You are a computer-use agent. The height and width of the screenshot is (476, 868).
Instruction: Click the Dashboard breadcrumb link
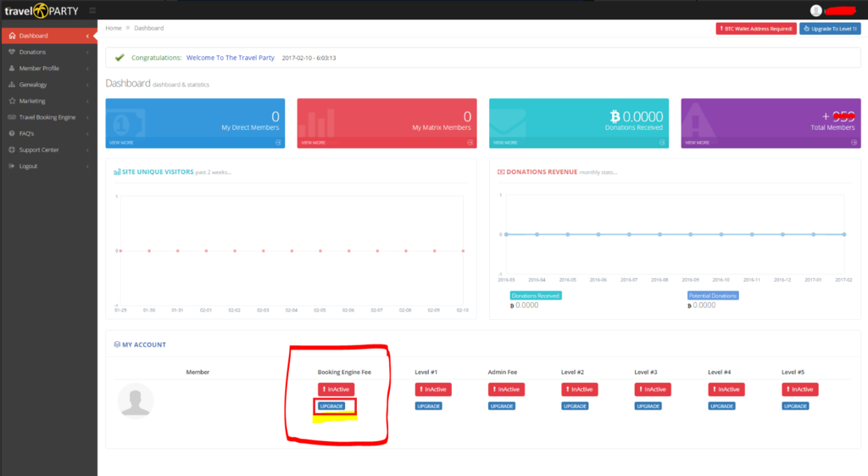point(149,28)
